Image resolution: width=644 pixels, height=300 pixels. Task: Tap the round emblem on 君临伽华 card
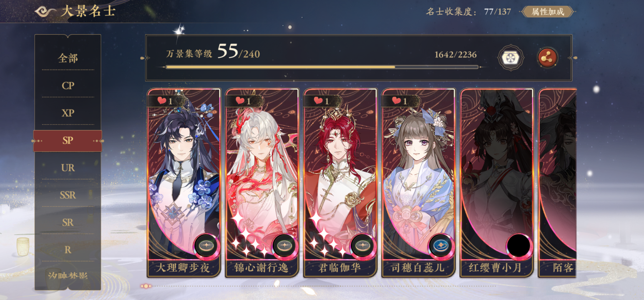tap(363, 246)
